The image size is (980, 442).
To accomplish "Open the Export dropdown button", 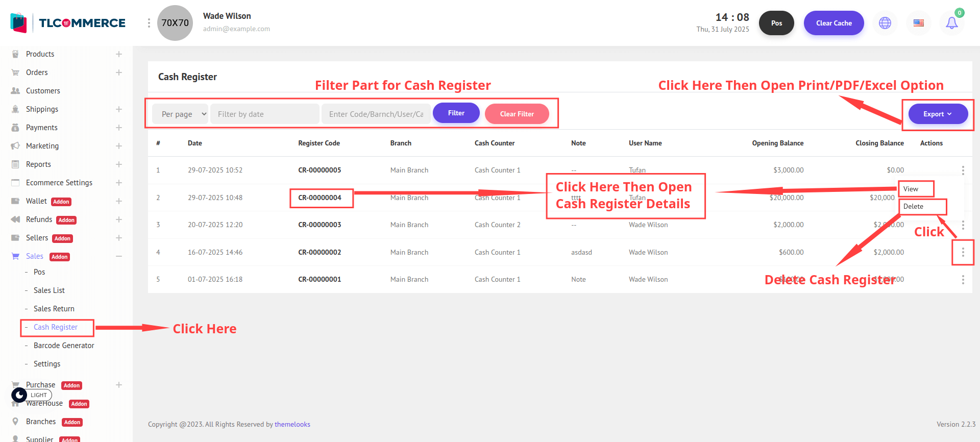I will (x=938, y=114).
